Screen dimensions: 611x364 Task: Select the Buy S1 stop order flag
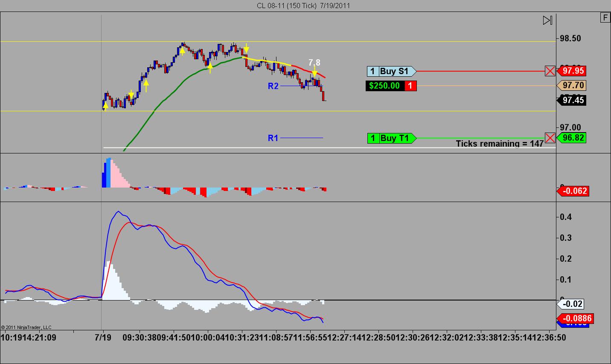click(391, 71)
